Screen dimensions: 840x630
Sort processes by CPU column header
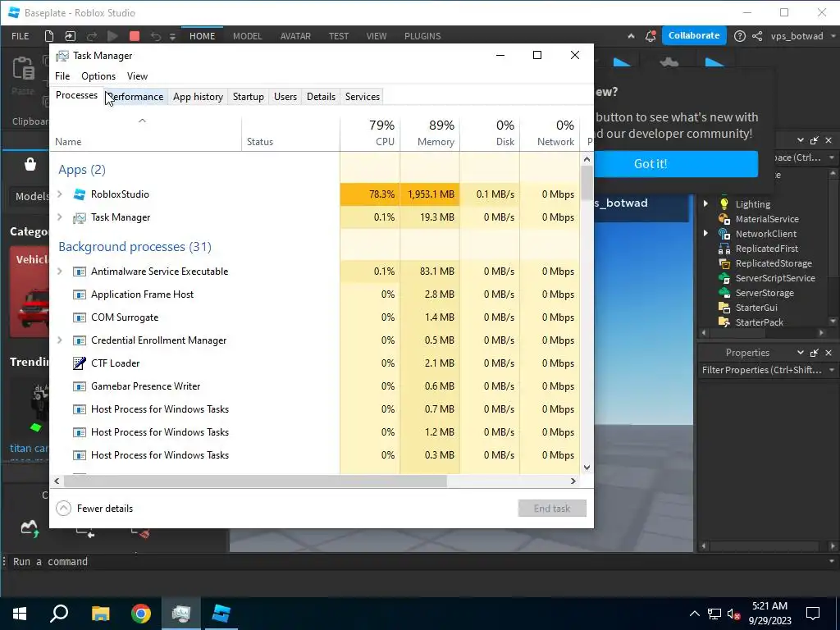point(370,133)
